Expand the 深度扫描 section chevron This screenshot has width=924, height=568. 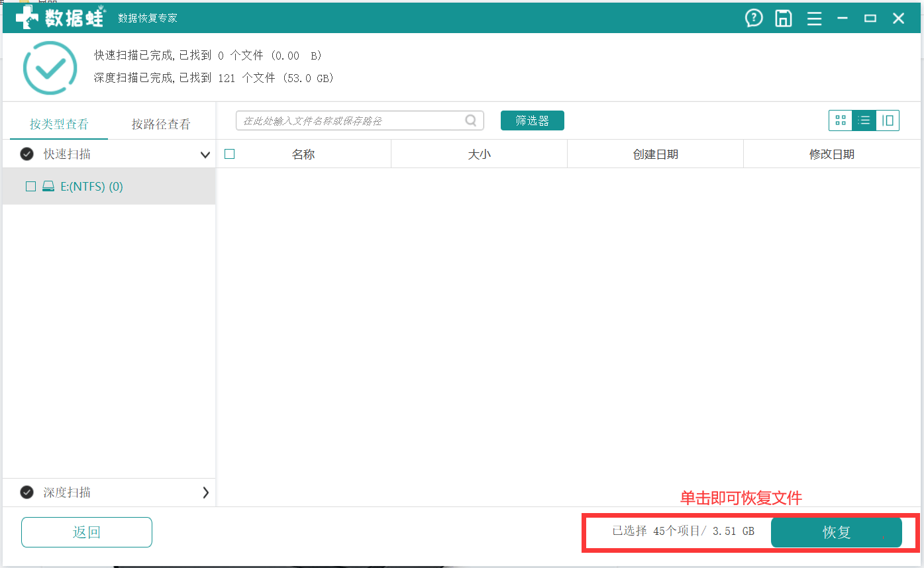tap(205, 493)
